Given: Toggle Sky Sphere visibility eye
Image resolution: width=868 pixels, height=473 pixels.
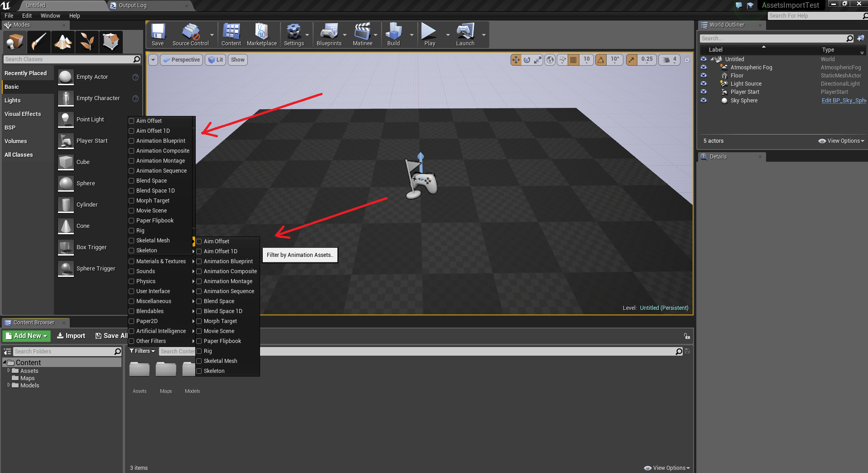Looking at the screenshot, I should (704, 100).
